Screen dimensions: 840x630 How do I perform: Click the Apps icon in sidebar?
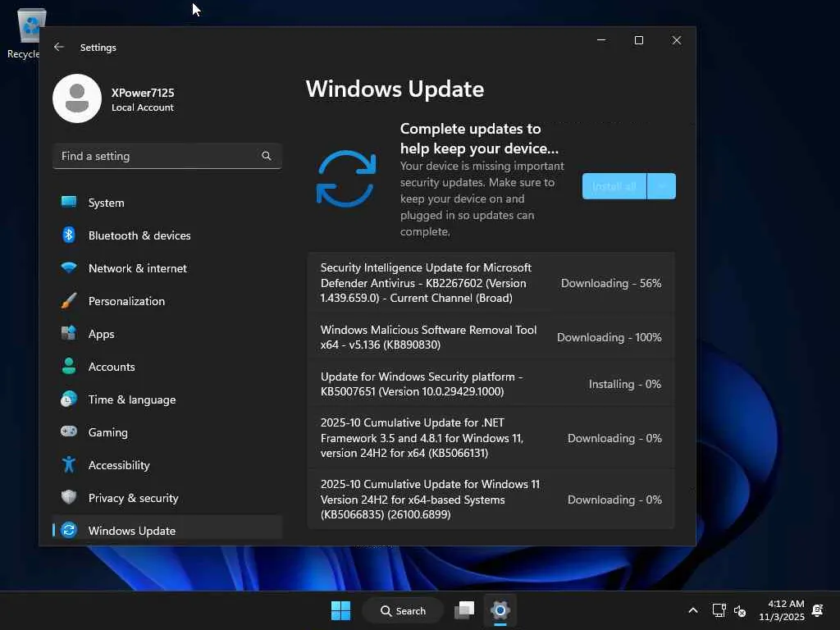click(x=69, y=333)
